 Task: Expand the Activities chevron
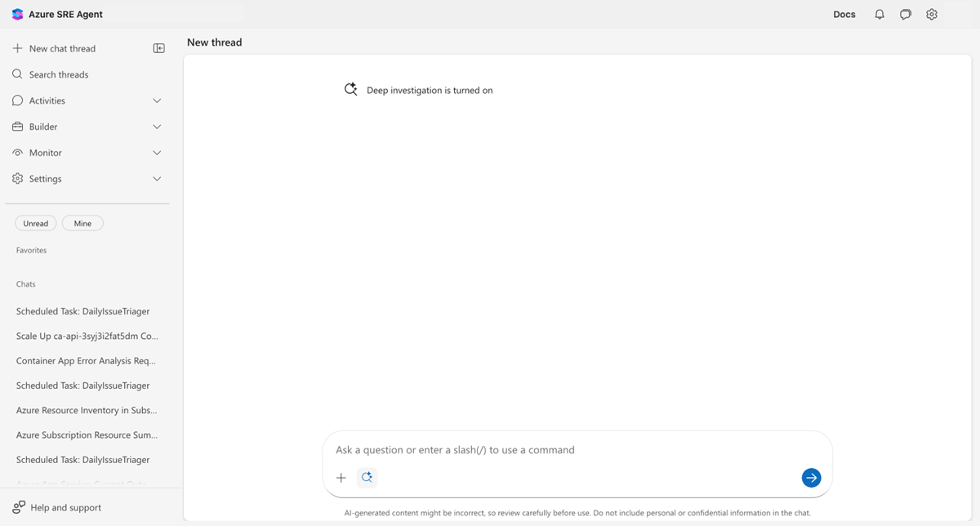(x=157, y=100)
